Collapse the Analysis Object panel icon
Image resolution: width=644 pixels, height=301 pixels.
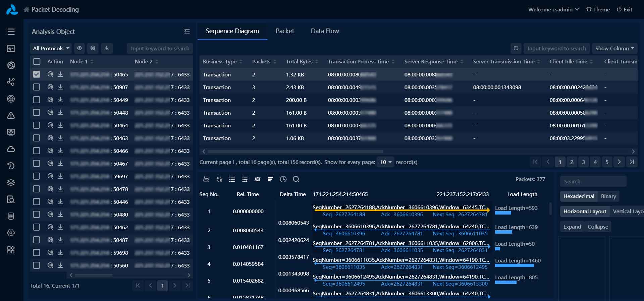[187, 32]
